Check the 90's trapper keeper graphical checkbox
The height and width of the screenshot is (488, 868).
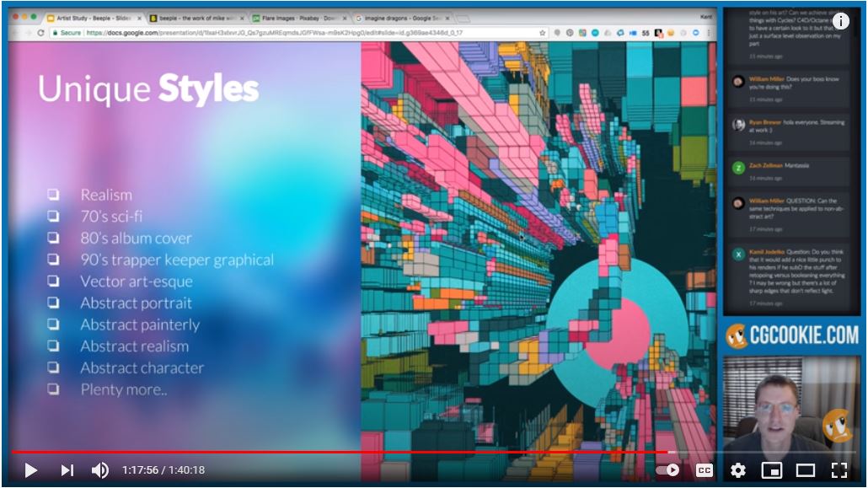tap(53, 260)
